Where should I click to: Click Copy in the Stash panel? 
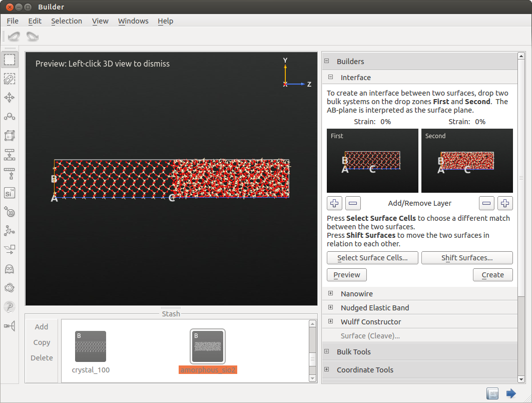coord(42,342)
